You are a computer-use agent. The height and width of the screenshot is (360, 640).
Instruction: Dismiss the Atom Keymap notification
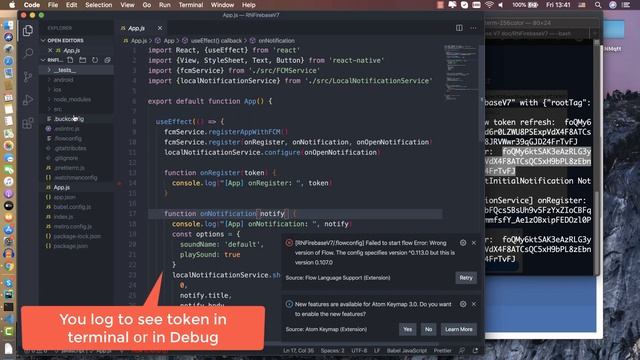pos(474,304)
